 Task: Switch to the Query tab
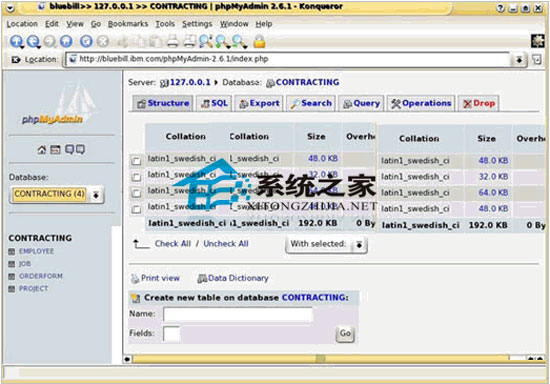pyautogui.click(x=361, y=103)
